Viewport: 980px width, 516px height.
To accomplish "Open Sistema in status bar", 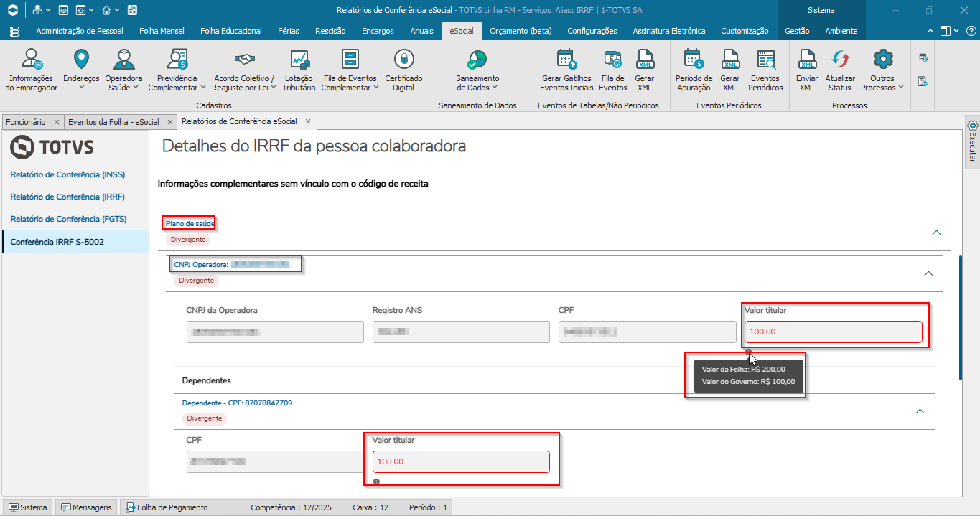I will [28, 507].
